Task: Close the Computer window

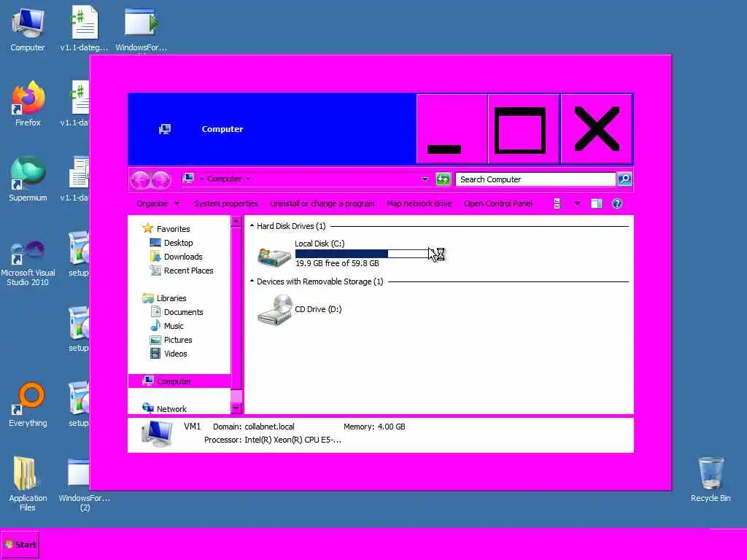Action: pos(597,129)
